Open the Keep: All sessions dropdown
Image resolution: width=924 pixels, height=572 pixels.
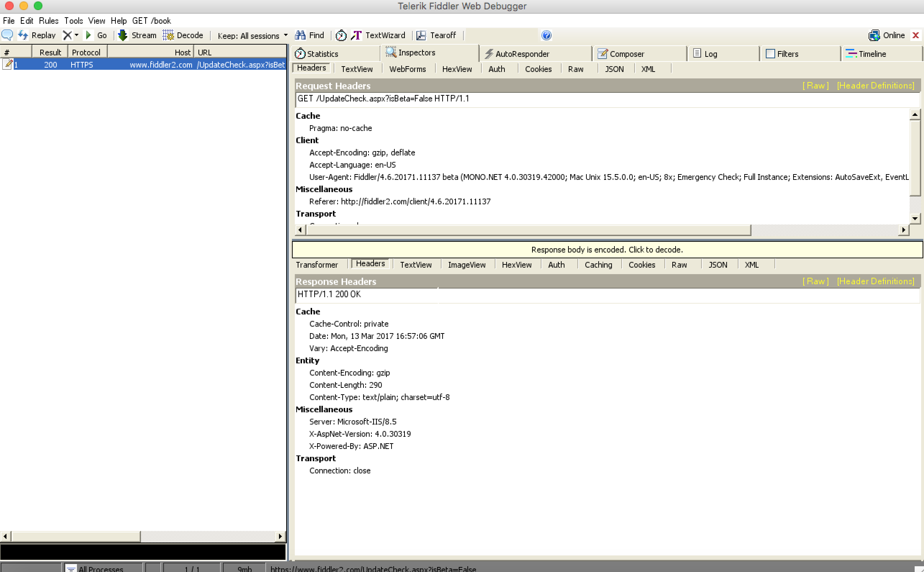[252, 36]
